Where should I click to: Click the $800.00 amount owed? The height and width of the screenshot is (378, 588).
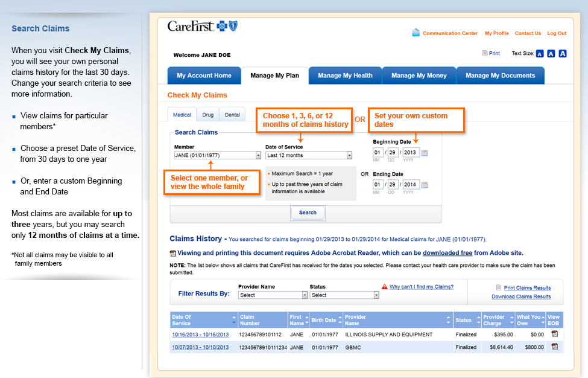click(x=534, y=347)
